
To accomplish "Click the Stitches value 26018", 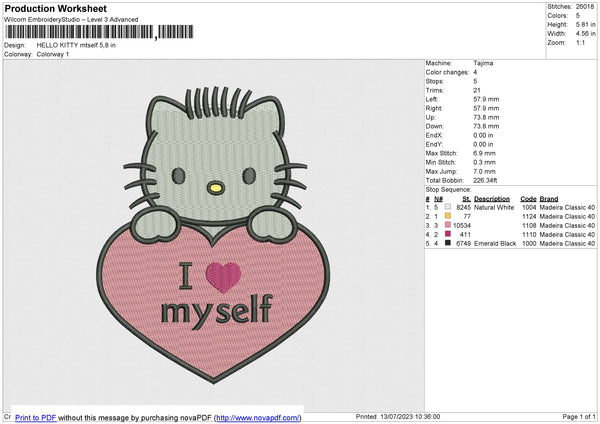I will point(585,7).
